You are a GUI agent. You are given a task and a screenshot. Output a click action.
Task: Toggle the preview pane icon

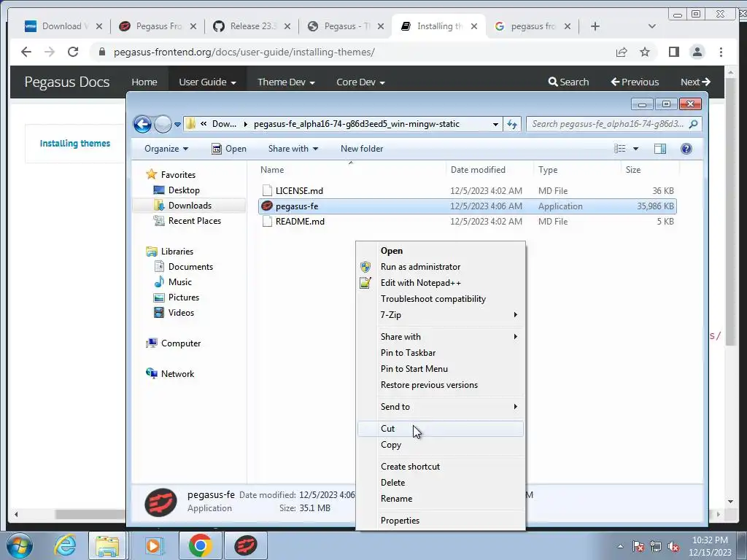[x=659, y=149]
